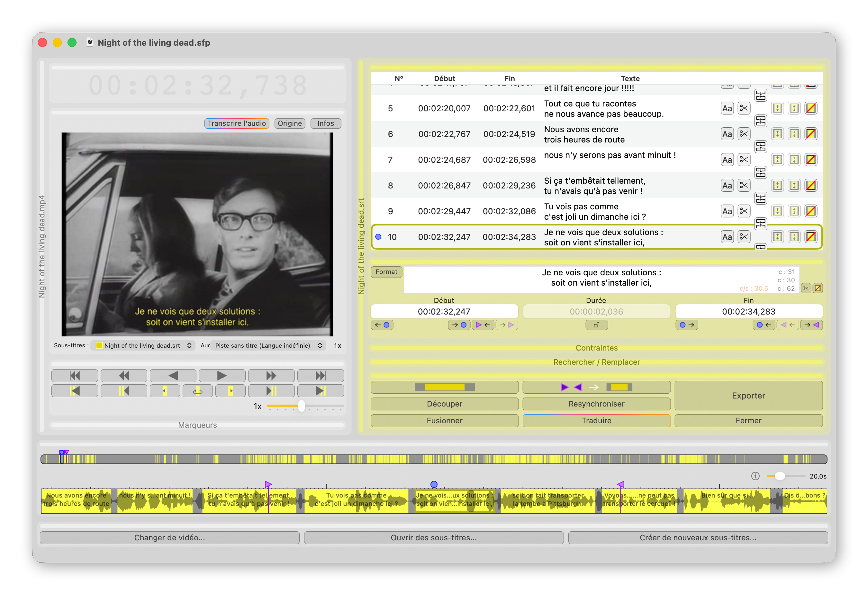868x595 pixels.
Task: Open the audio track dropdown showing Piste sans titre
Action: (268, 345)
